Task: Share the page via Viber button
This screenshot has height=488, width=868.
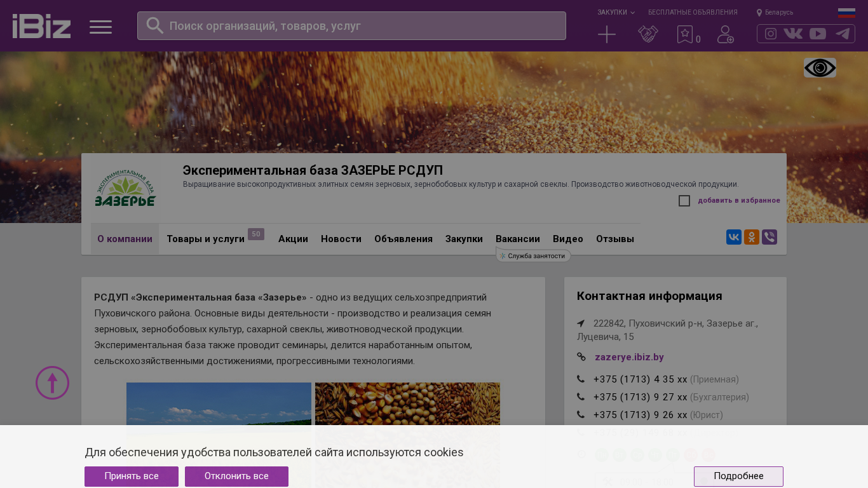Action: [770, 237]
